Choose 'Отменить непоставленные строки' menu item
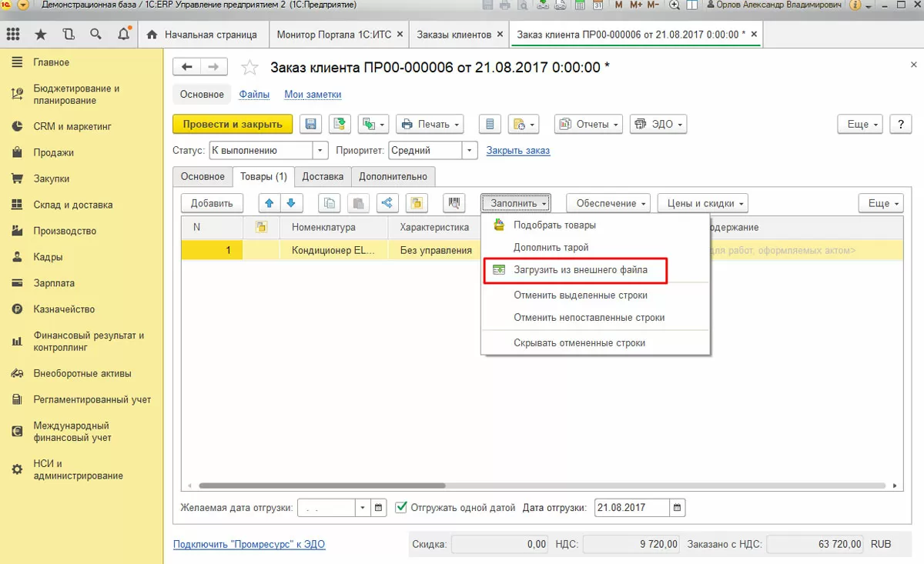 pos(594,318)
